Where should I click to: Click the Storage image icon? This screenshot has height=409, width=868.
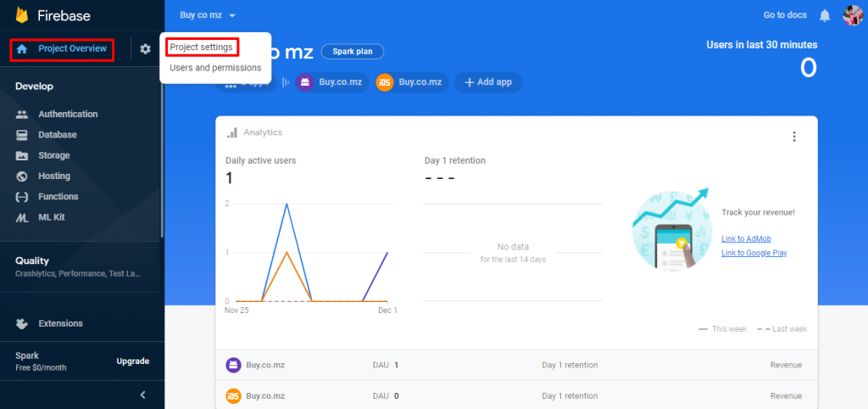coord(22,156)
